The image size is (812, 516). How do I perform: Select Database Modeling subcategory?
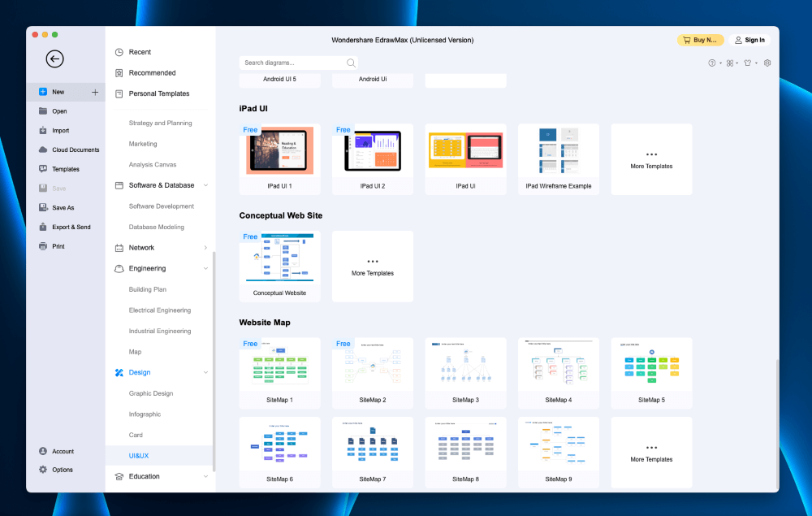click(x=157, y=227)
